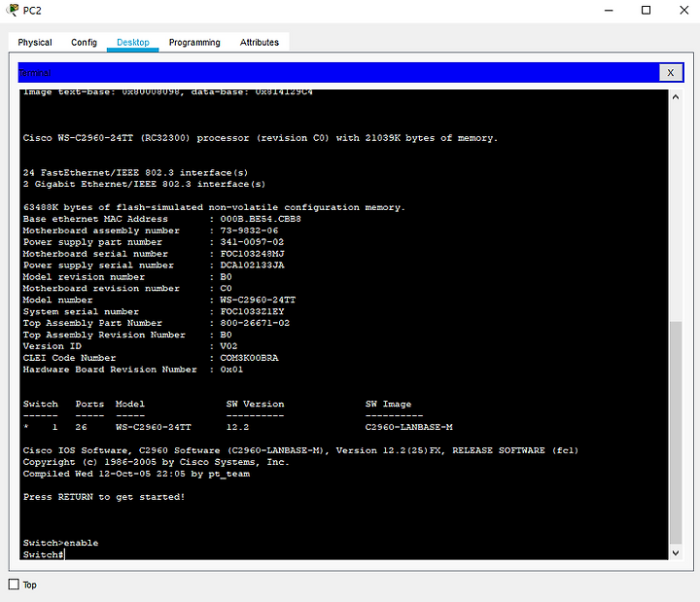700x602 pixels.
Task: Click the 'Switch>enable' line
Action: [60, 543]
